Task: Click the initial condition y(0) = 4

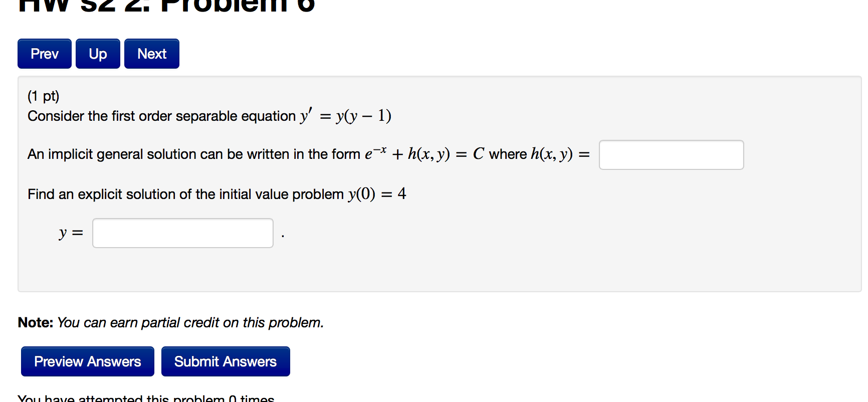Action: tap(377, 194)
